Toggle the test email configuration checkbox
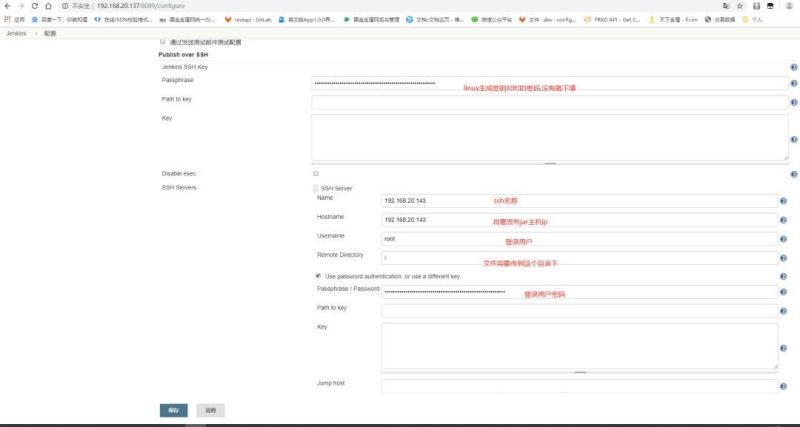 [163, 42]
